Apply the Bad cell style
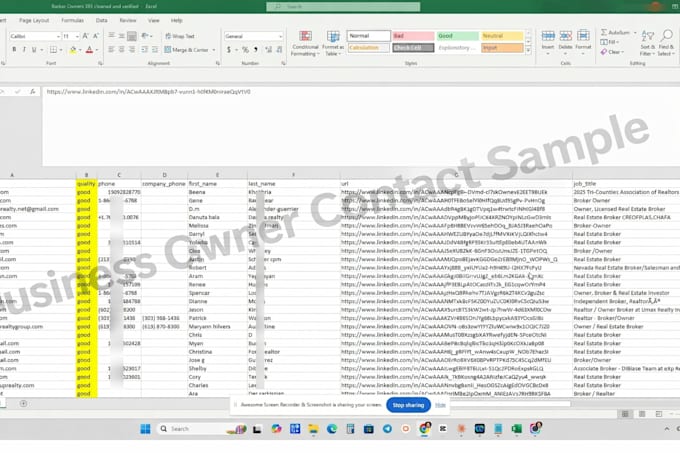Image resolution: width=680 pixels, height=453 pixels. pyautogui.click(x=413, y=36)
